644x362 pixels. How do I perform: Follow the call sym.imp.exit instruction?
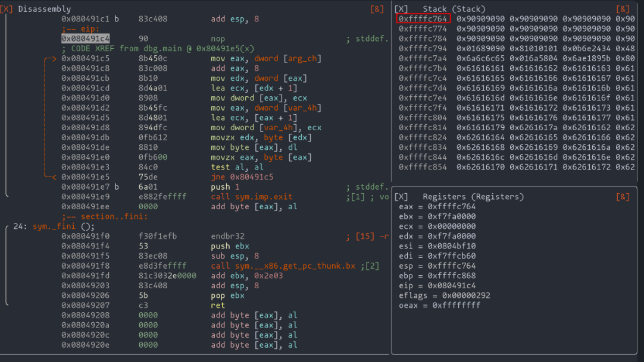tap(252, 197)
